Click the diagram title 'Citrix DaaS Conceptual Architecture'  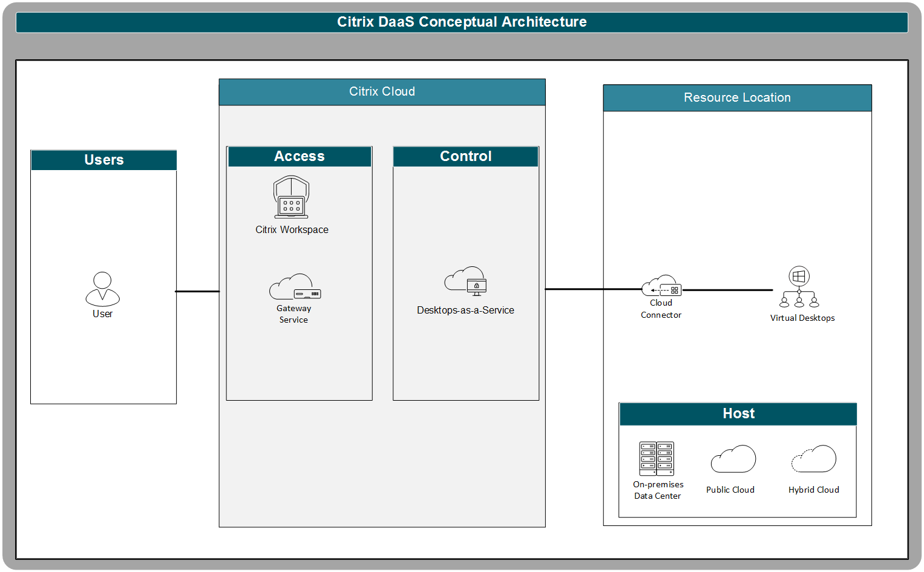[462, 22]
